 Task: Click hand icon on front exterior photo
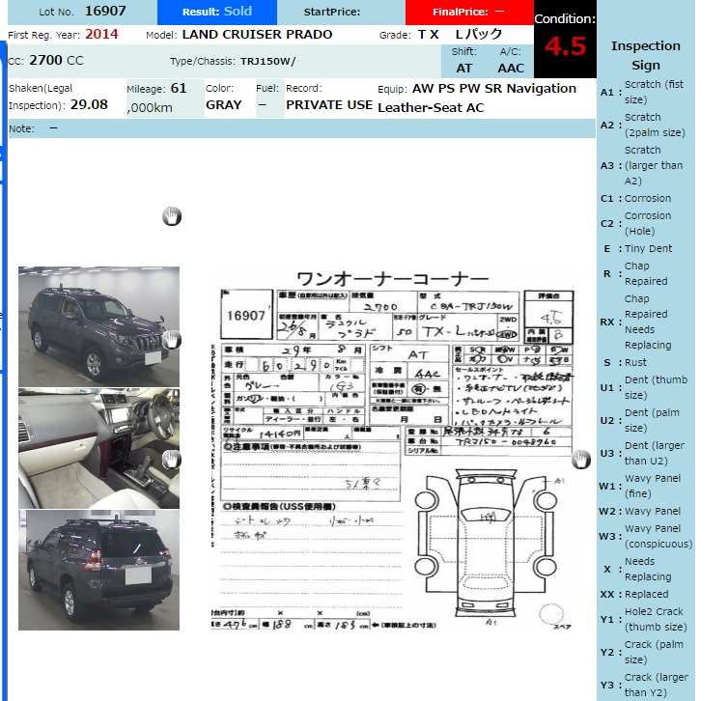click(x=172, y=339)
